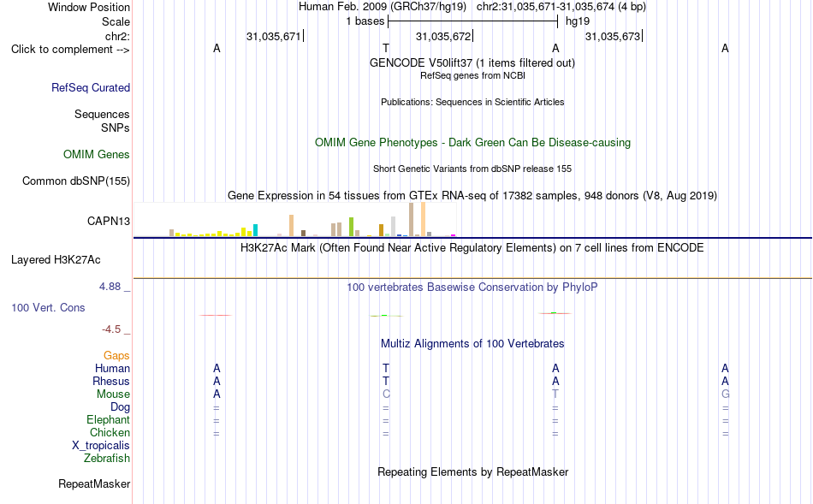Image resolution: width=813 pixels, height=504 pixels.
Task: Click the 31,035,671 ruler position
Action: click(273, 36)
